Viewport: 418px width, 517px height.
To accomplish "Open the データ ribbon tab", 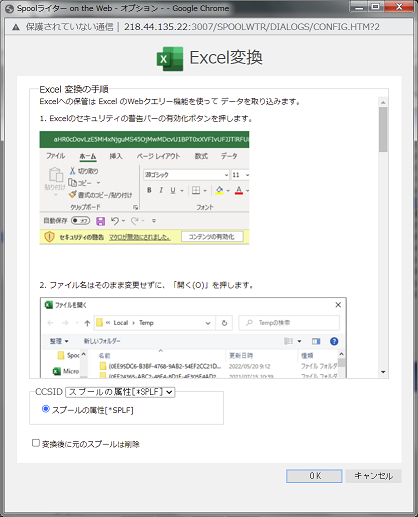I will click(x=229, y=156).
